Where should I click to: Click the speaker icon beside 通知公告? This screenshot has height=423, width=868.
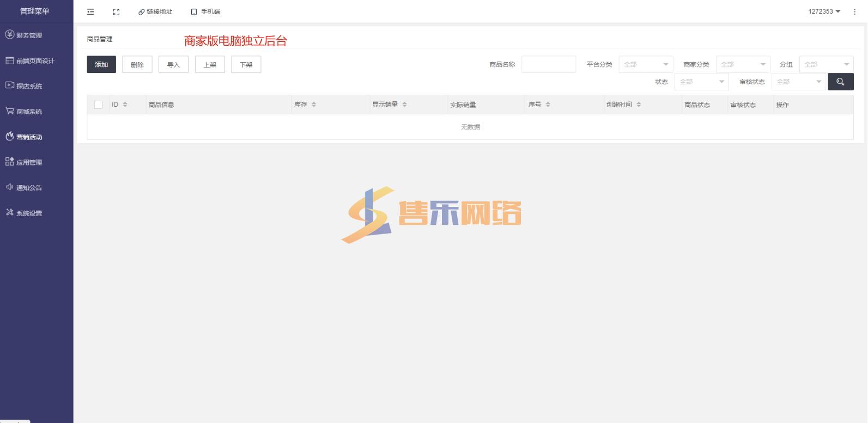[10, 187]
